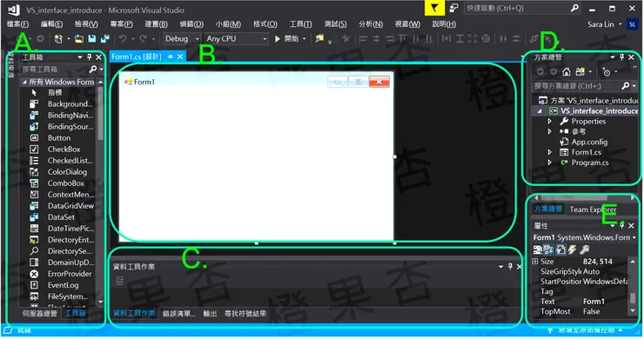Click the Open File folder toolbar icon
The width and height of the screenshot is (644, 339).
[x=79, y=38]
